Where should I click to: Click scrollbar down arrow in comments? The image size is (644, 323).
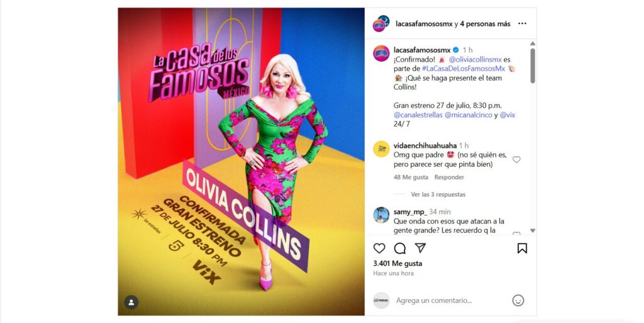532,230
